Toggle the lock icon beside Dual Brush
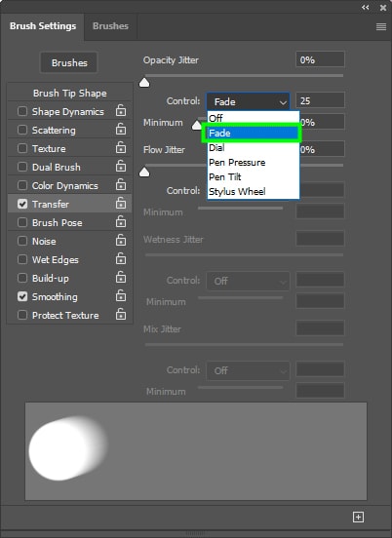The height and width of the screenshot is (538, 392). (121, 167)
